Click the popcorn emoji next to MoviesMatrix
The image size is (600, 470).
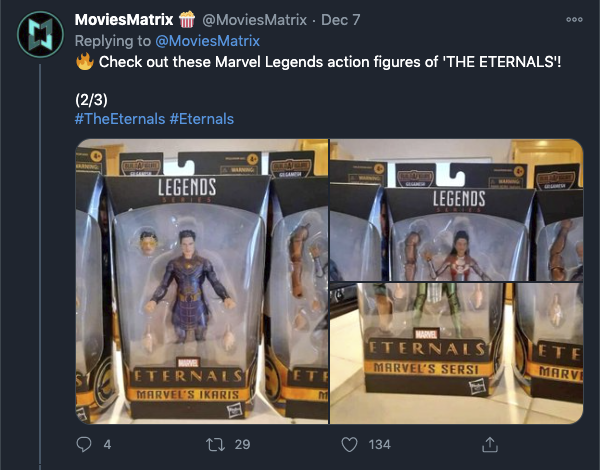tap(187, 19)
